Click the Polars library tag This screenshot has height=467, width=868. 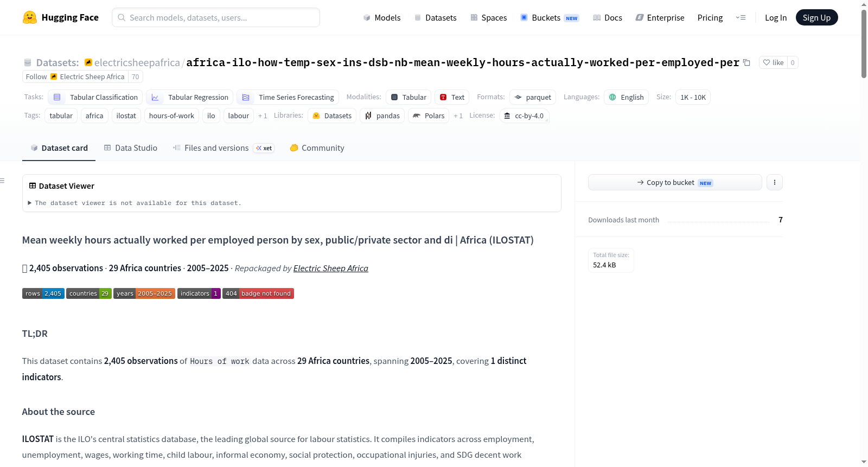tap(429, 116)
